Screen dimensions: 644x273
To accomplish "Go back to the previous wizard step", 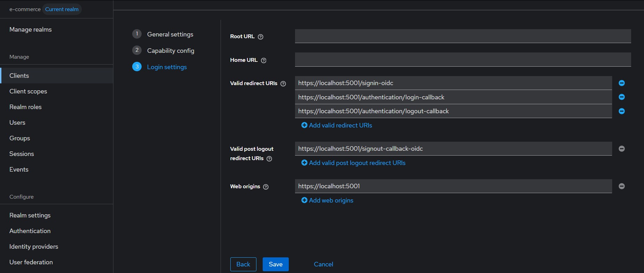I will (243, 264).
